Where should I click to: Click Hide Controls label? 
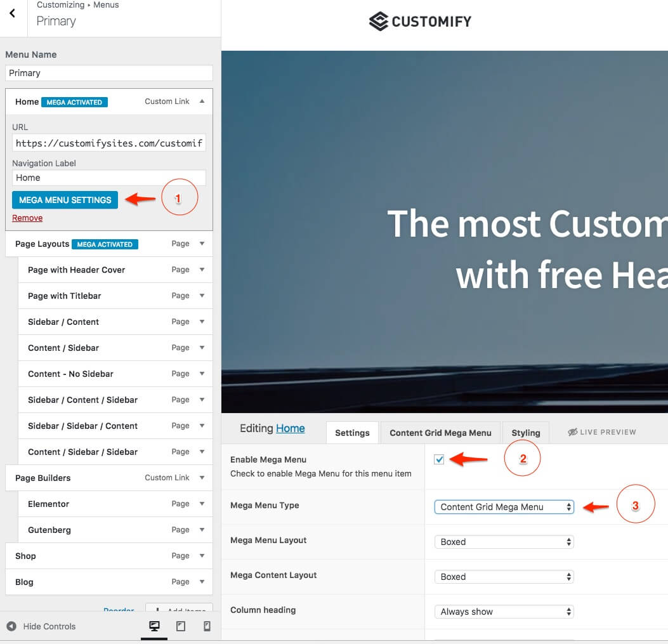(x=49, y=626)
